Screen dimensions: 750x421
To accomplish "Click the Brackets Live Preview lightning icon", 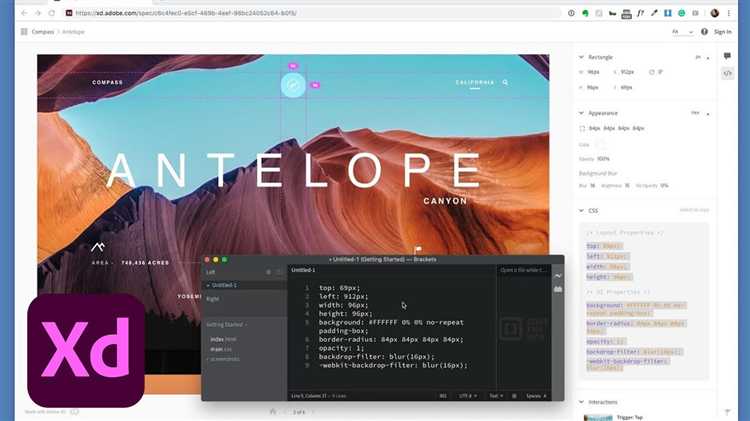I will 558,275.
